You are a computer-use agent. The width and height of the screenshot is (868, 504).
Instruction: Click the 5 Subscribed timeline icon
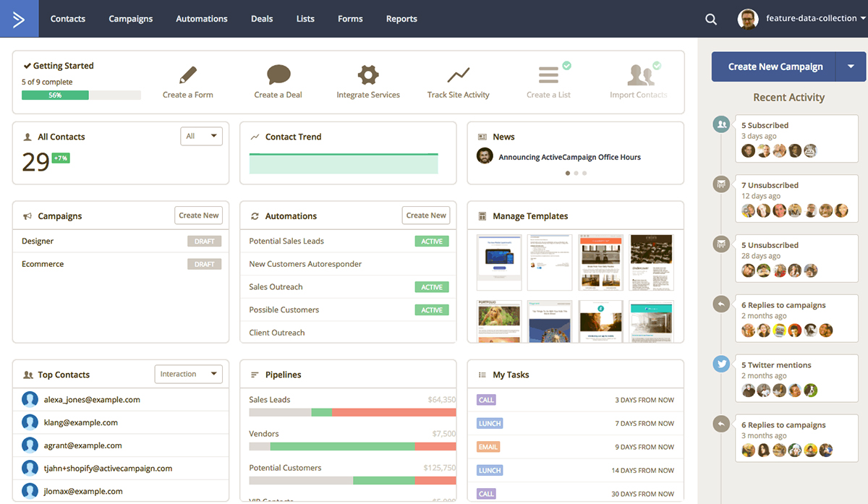click(721, 124)
